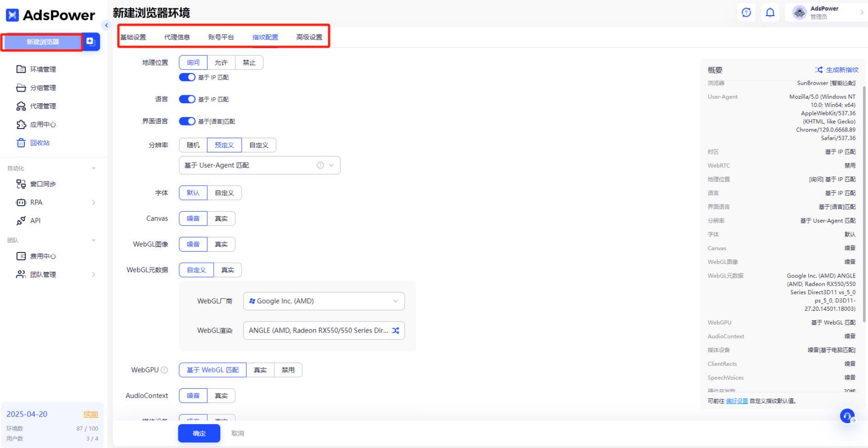Click the 概要 panel scrollbar
Screen dimensions: 868x448
coord(864,203)
